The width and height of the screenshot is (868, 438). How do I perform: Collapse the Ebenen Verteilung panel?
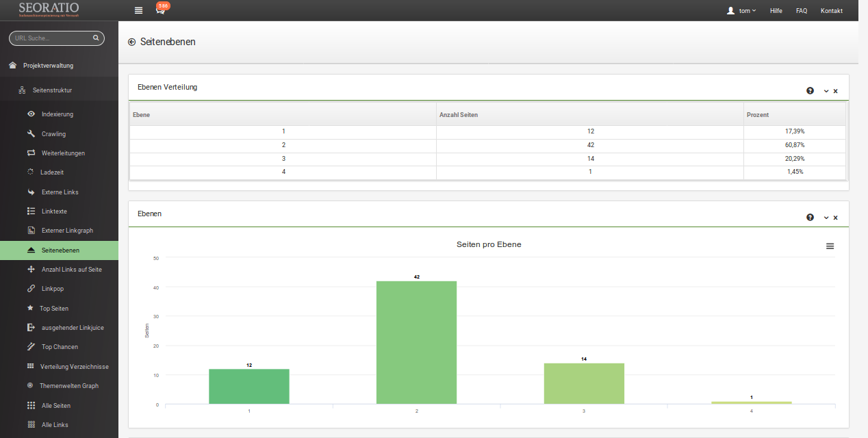826,90
